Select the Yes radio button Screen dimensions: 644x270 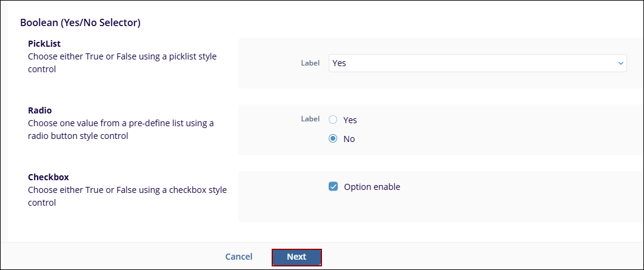pyautogui.click(x=333, y=120)
